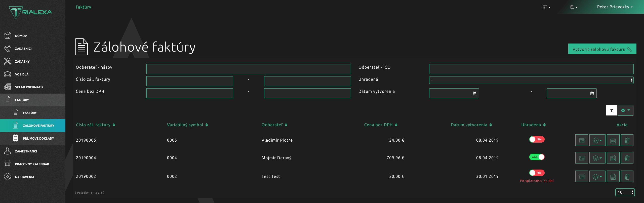This screenshot has height=203, width=644.
Task: Expand the gear settings dropdown above table
Action: pyautogui.click(x=625, y=110)
